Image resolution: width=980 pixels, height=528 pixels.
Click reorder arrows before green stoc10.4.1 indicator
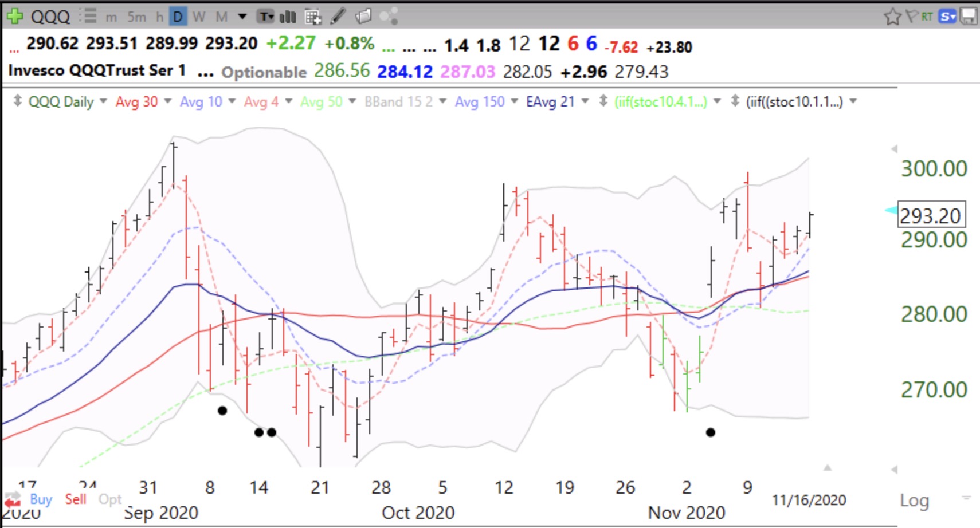coord(603,101)
